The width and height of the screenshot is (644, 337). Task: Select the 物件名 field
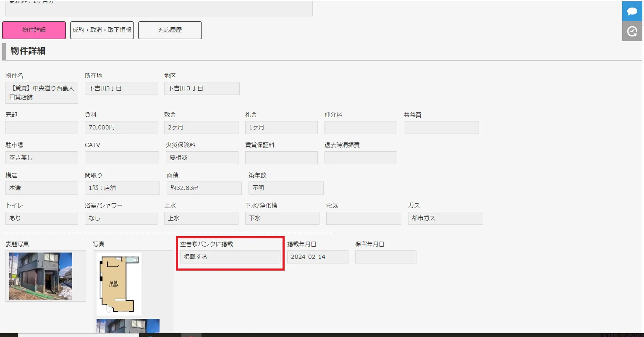point(42,93)
